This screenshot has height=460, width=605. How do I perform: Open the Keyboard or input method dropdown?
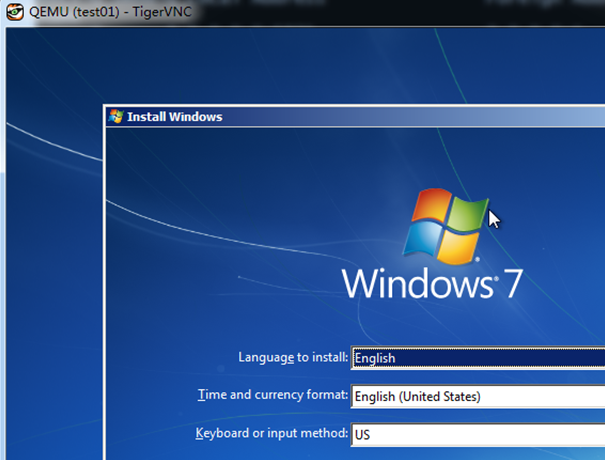(x=478, y=435)
